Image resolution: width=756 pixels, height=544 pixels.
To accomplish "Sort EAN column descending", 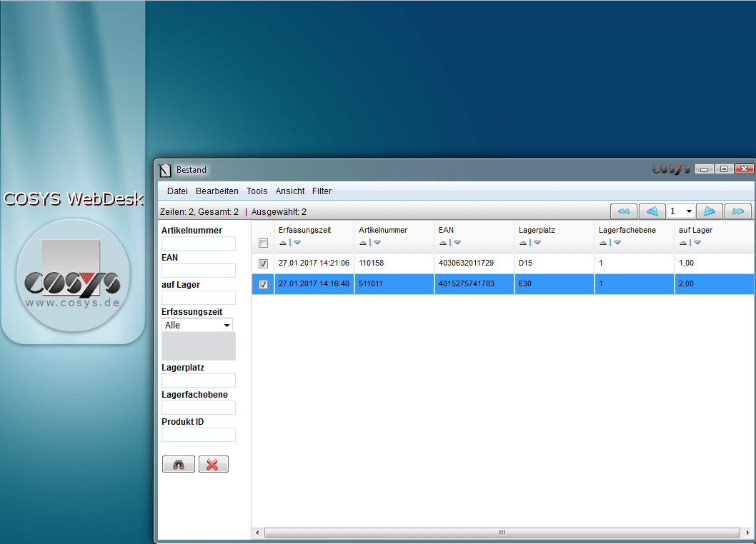I will 457,243.
